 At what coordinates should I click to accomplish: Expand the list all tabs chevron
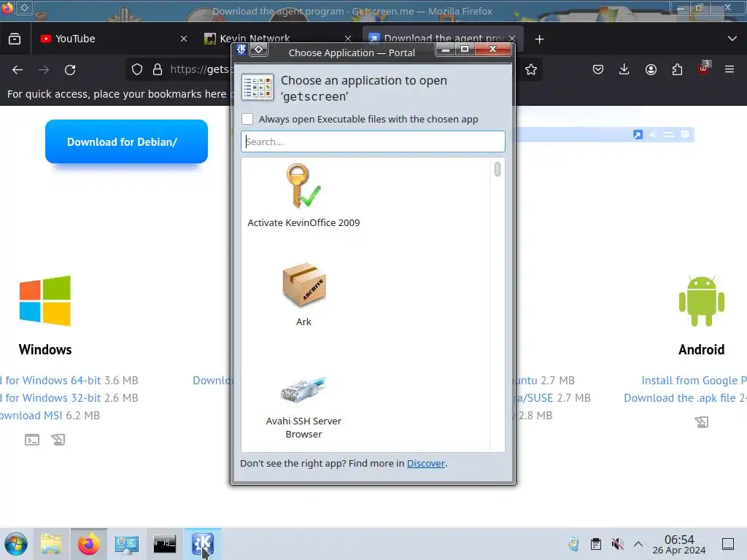point(732,39)
